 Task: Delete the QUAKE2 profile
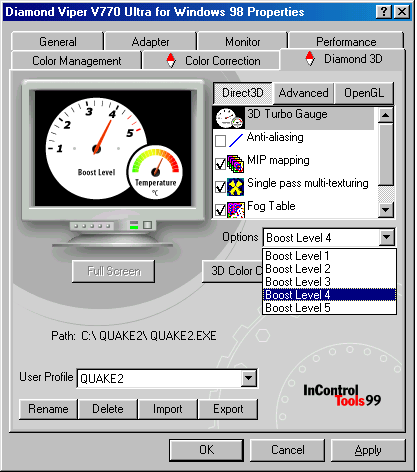point(108,409)
